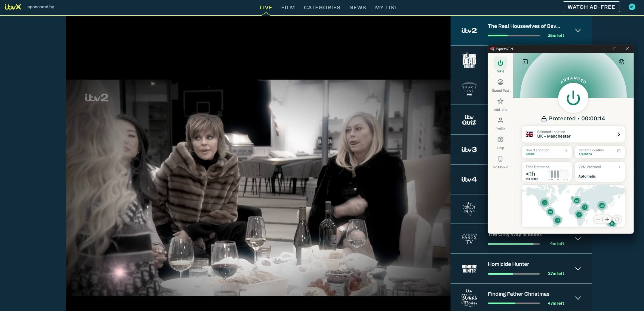Viewport: 644px width, 311px height.
Task: Select the ITV Xmas Movies channel logo
Action: (x=469, y=298)
